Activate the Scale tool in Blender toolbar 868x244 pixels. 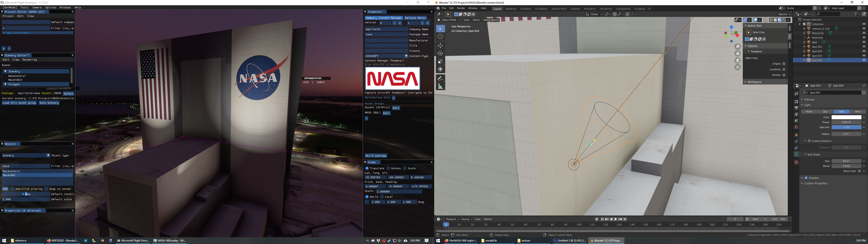pyautogui.click(x=440, y=61)
